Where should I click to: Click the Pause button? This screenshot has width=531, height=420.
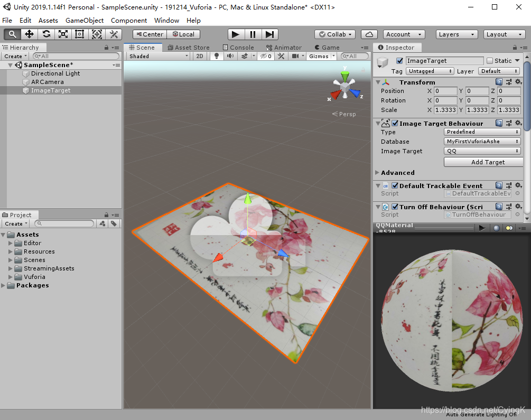[x=253, y=34]
